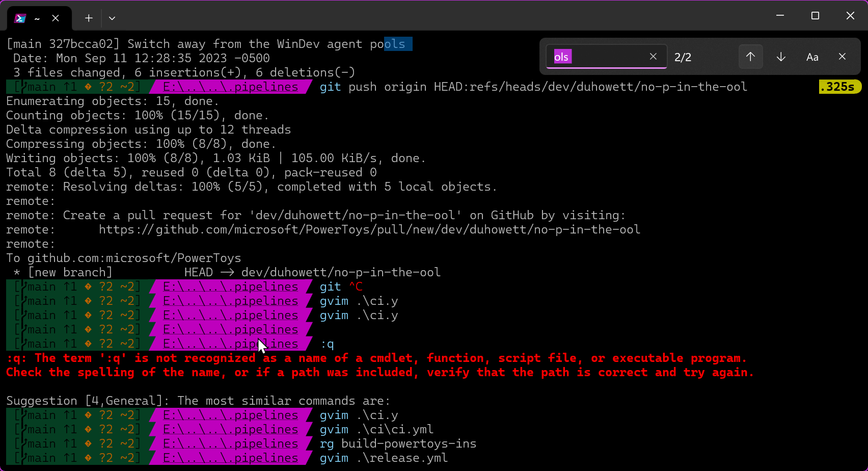The width and height of the screenshot is (868, 471).
Task: Click the "rg build-powertoys-ins" command text
Action: (x=398, y=443)
